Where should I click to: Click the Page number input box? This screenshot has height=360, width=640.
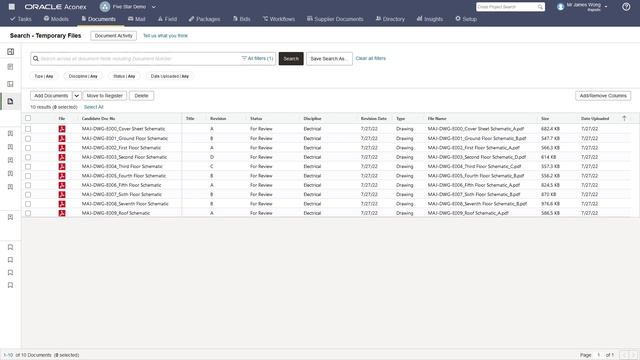pyautogui.click(x=599, y=355)
